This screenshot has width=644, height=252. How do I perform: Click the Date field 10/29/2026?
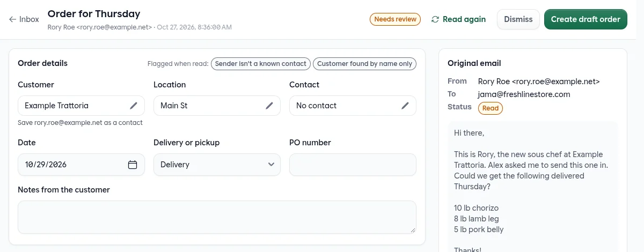coord(81,165)
